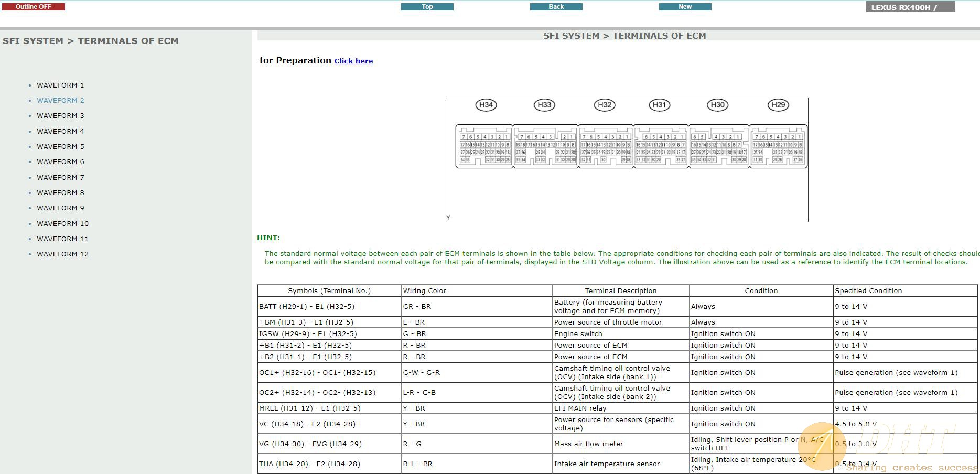The height and width of the screenshot is (474, 980).
Task: Click Pulse generation cell in OC1+ row
Action: coord(906,372)
